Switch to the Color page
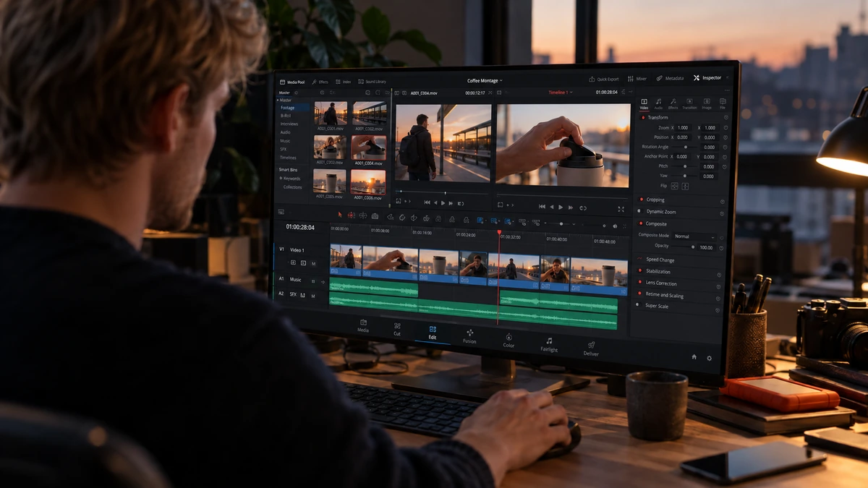 tap(509, 341)
